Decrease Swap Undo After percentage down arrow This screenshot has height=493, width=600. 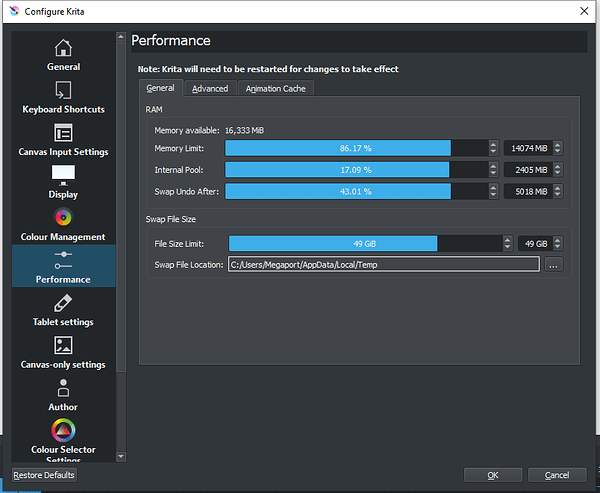(493, 195)
